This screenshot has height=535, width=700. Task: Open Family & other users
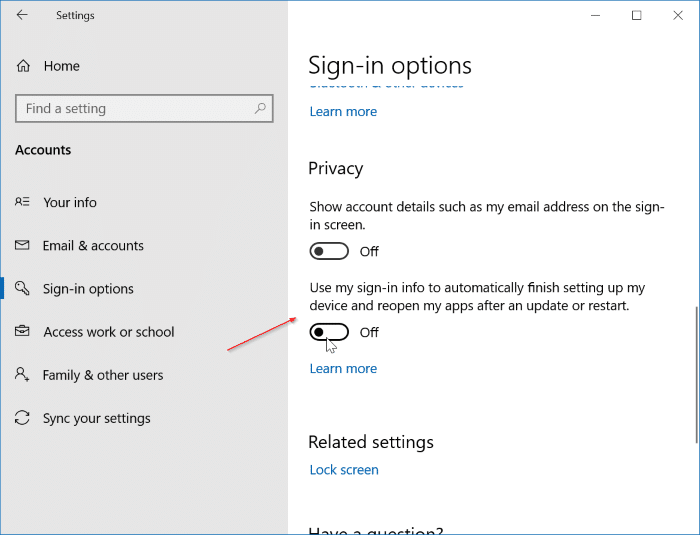coord(103,375)
